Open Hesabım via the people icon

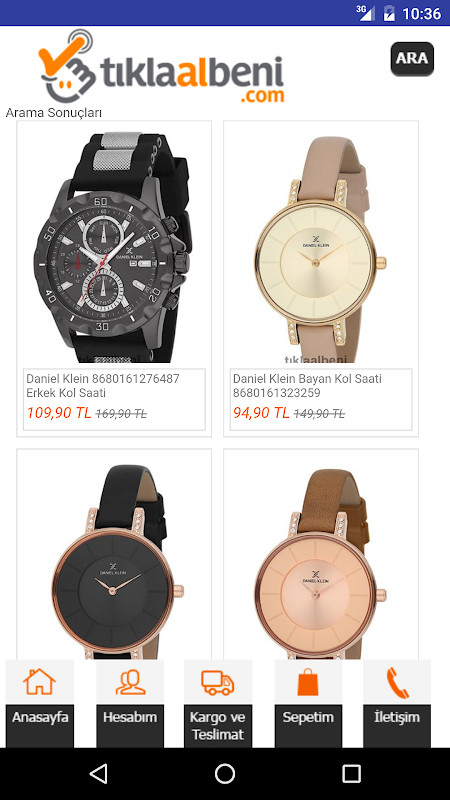(130, 682)
